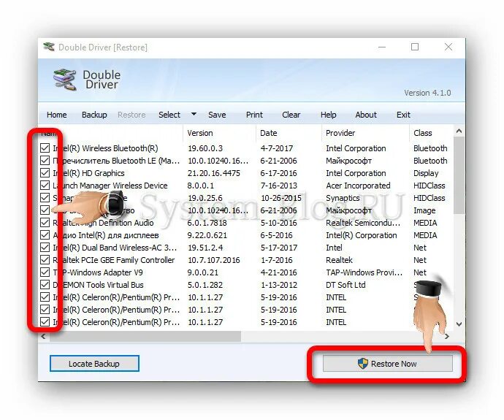The height and width of the screenshot is (420, 504).
Task: Select version cell 21.20.16.4475
Action: tap(214, 173)
